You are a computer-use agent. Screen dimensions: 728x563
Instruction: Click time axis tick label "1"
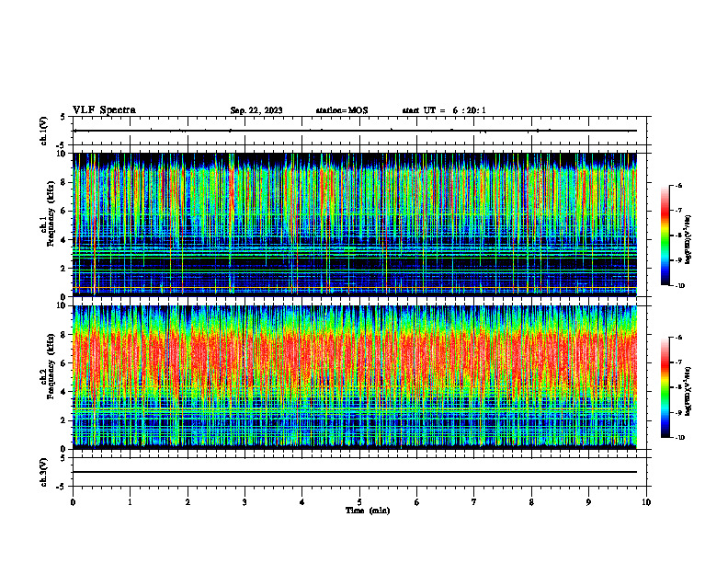[130, 502]
